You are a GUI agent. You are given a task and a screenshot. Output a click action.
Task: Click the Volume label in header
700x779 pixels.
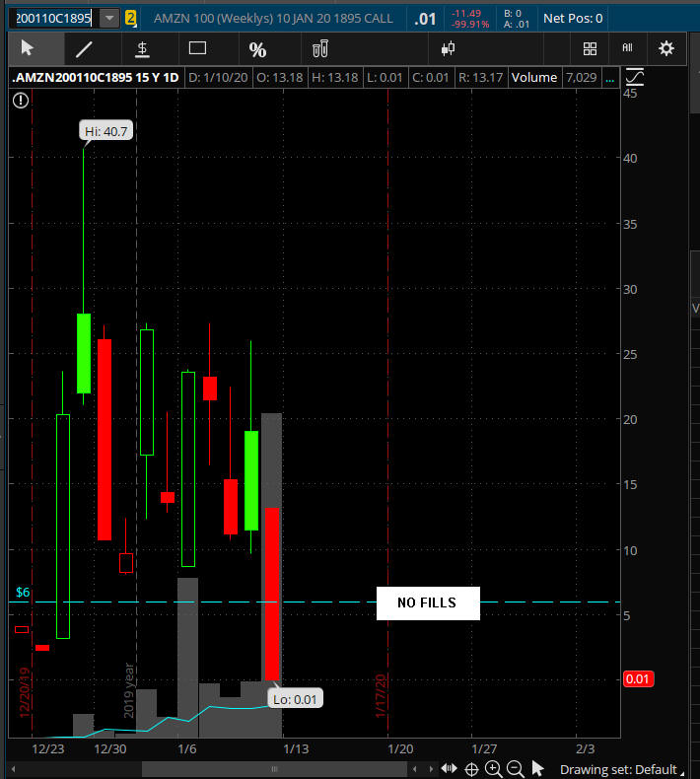tap(534, 78)
